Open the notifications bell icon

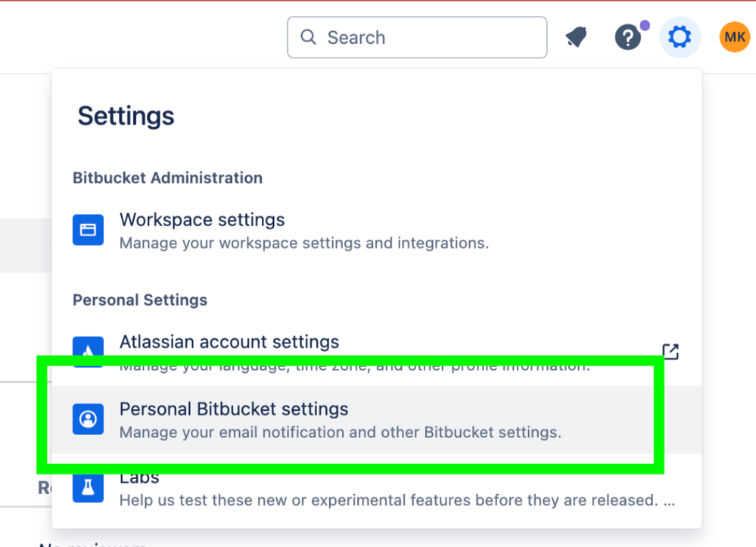(x=576, y=37)
